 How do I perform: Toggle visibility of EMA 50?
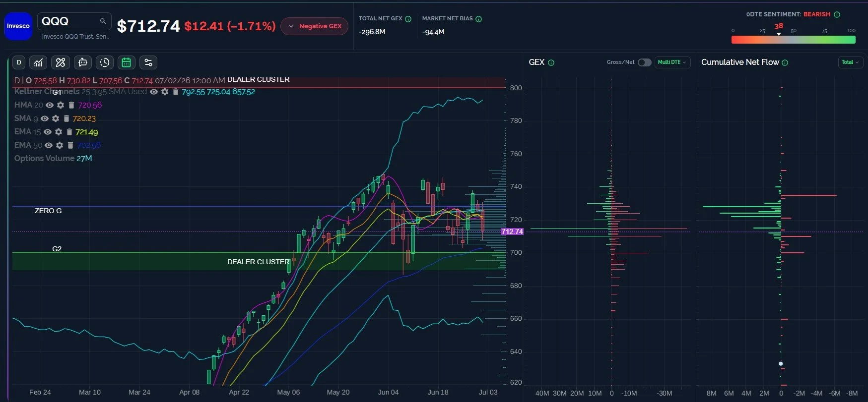[49, 145]
